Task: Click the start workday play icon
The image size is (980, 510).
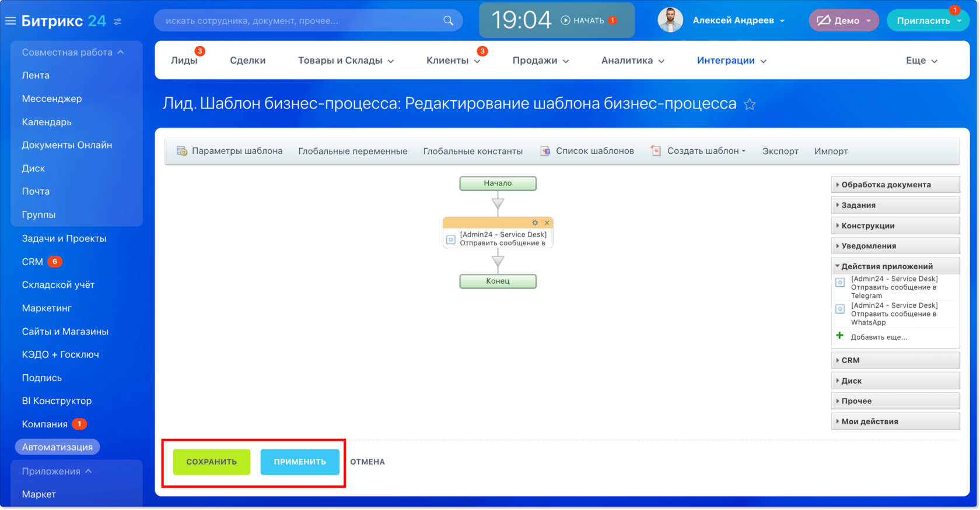Action: [565, 20]
